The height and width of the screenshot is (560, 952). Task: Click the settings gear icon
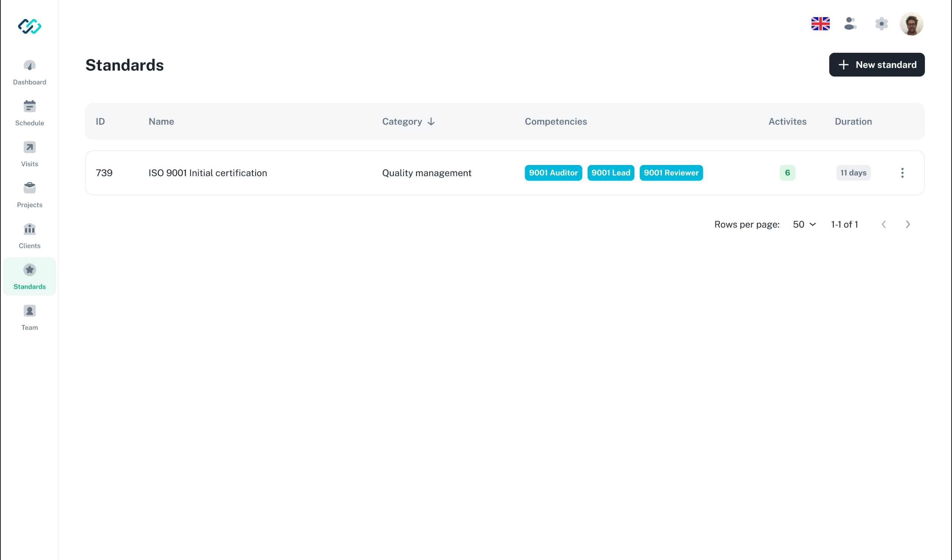[x=881, y=24]
